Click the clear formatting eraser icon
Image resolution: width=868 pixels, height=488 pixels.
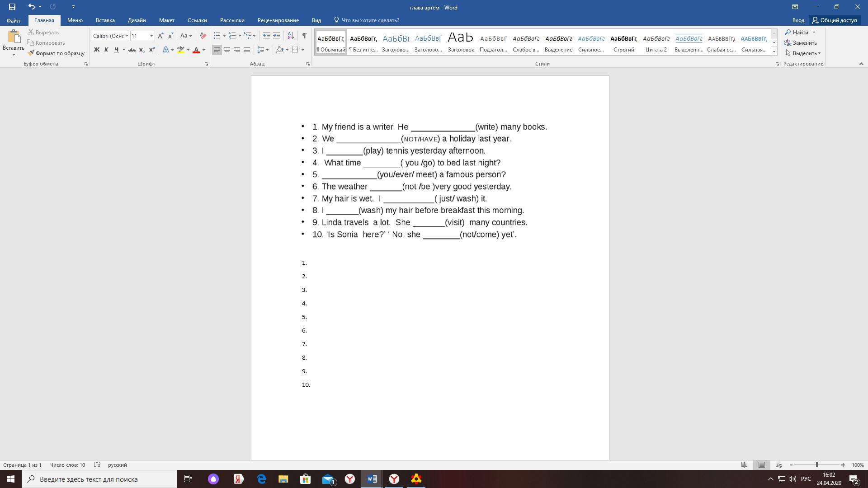(203, 36)
